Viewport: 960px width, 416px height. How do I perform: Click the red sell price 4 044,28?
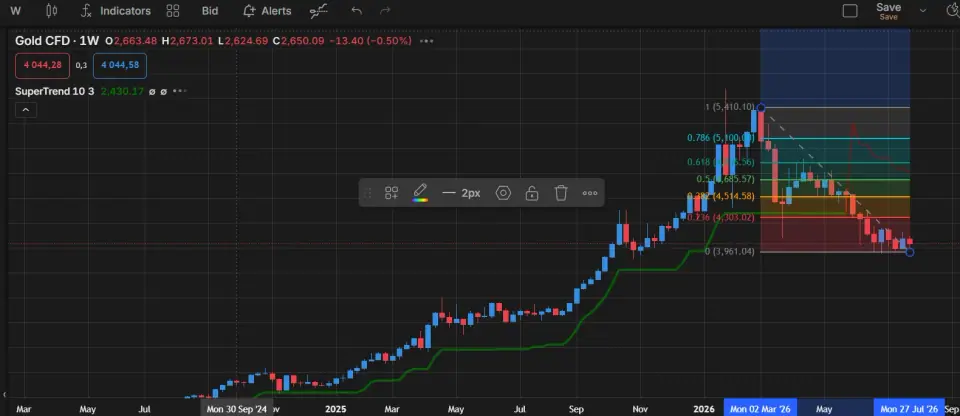click(43, 65)
